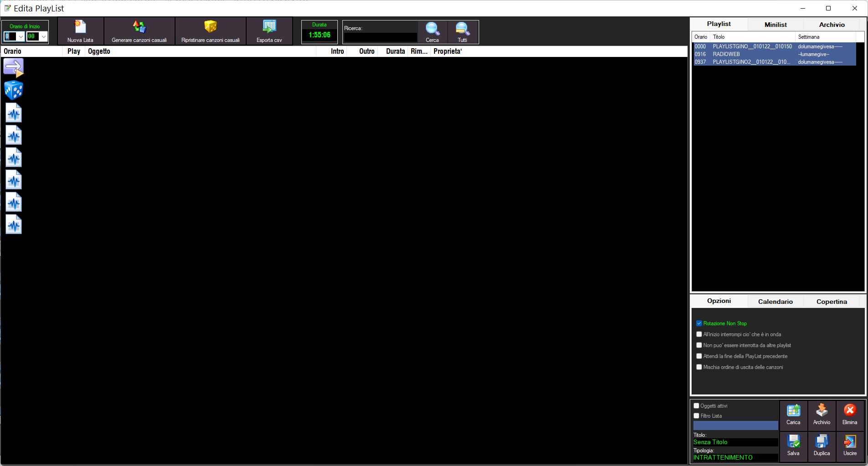Screen dimensions: 868x466
Task: Click the Titolo column header in Playlist panel
Action: (x=753, y=37)
